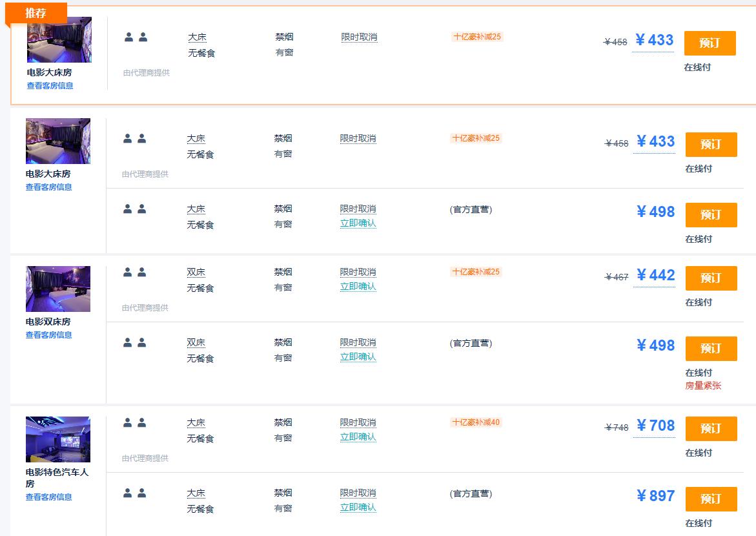Click 限时取消 policy in the ¥708 row
The height and width of the screenshot is (536, 756).
[358, 423]
